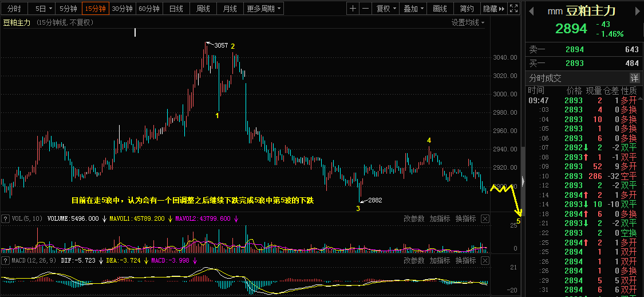Collapse side panel using splitter arrow

(x=523, y=181)
